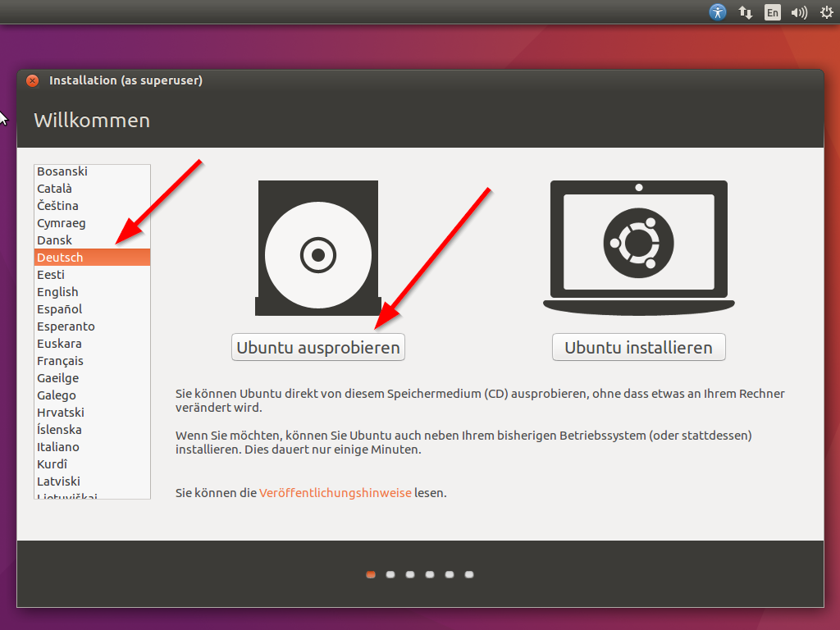Click the Ubuntu installieren button
The width and height of the screenshot is (840, 630).
pos(638,347)
